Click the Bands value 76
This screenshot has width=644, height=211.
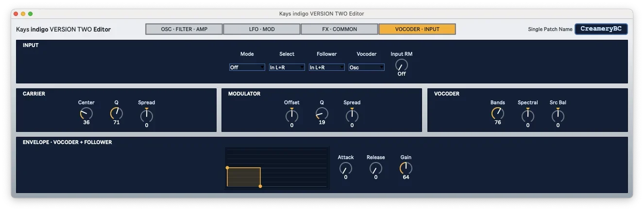pyautogui.click(x=498, y=123)
